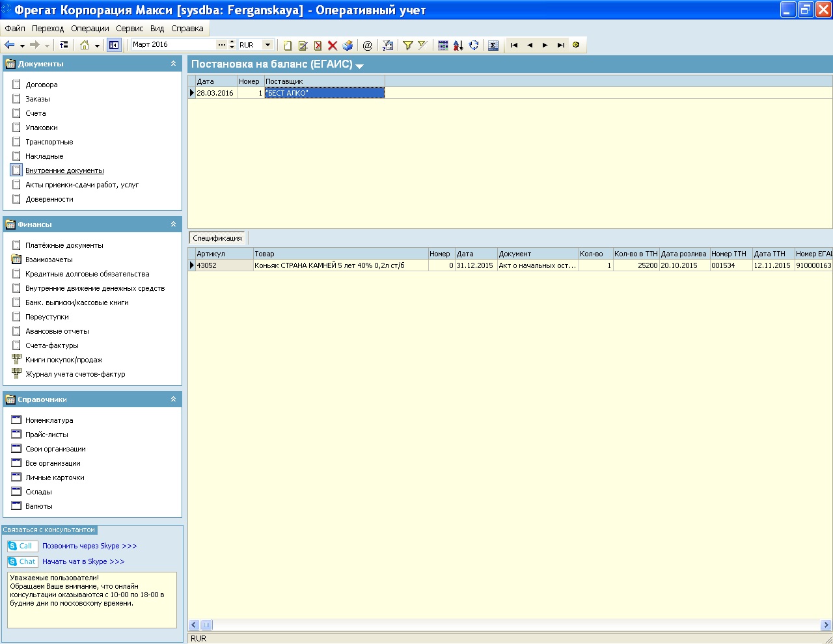Go to first record button
Image resolution: width=833 pixels, height=644 pixels.
[514, 45]
